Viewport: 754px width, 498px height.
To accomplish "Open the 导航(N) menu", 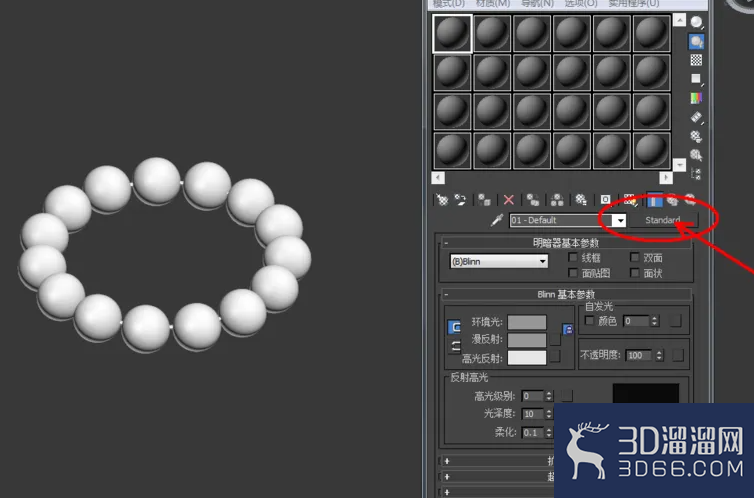I will [x=537, y=3].
